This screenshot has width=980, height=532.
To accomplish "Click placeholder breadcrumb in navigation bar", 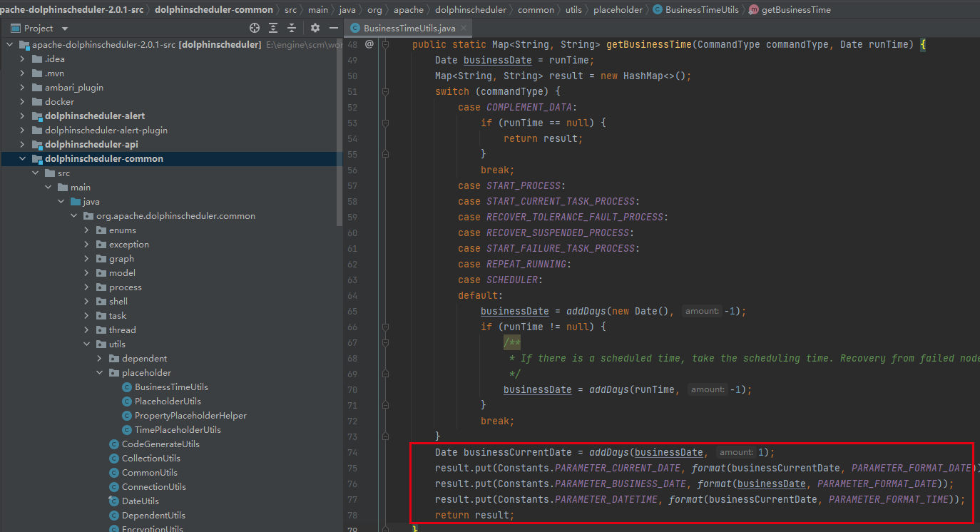I will 618,9.
